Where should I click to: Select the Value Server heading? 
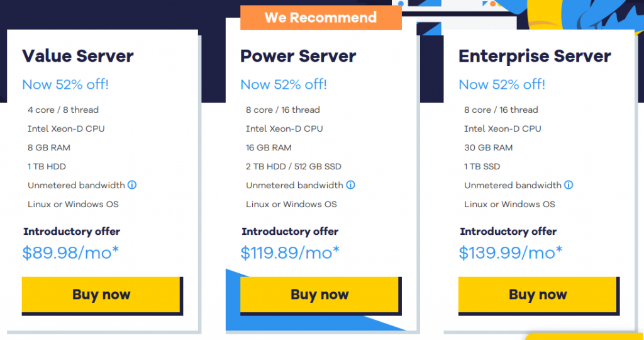(x=78, y=56)
